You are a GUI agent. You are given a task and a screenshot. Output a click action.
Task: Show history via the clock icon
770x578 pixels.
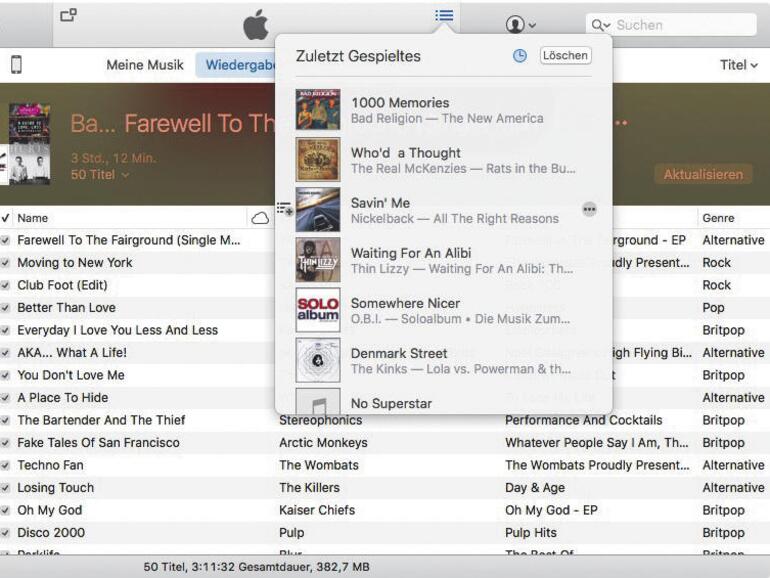(x=520, y=56)
